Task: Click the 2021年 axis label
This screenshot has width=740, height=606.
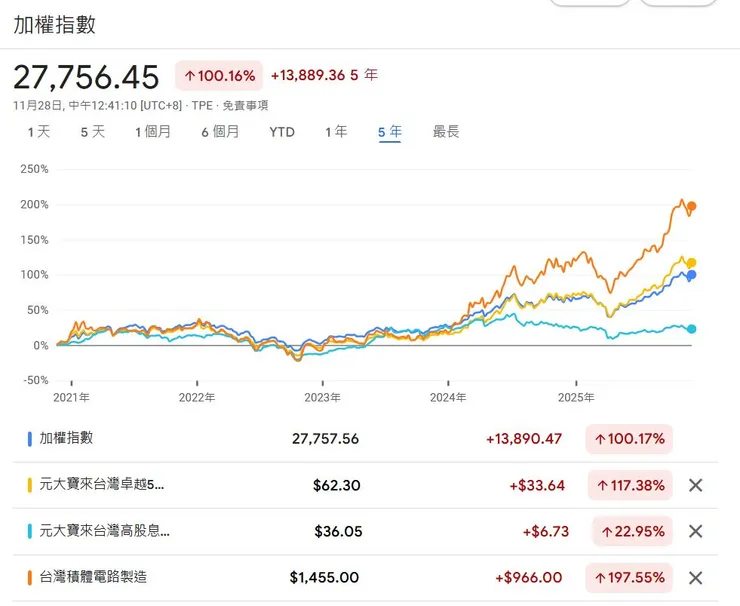Action: tap(71, 397)
